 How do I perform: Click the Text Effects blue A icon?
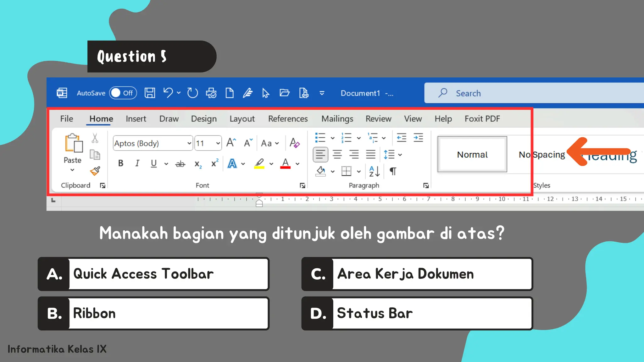pyautogui.click(x=232, y=163)
